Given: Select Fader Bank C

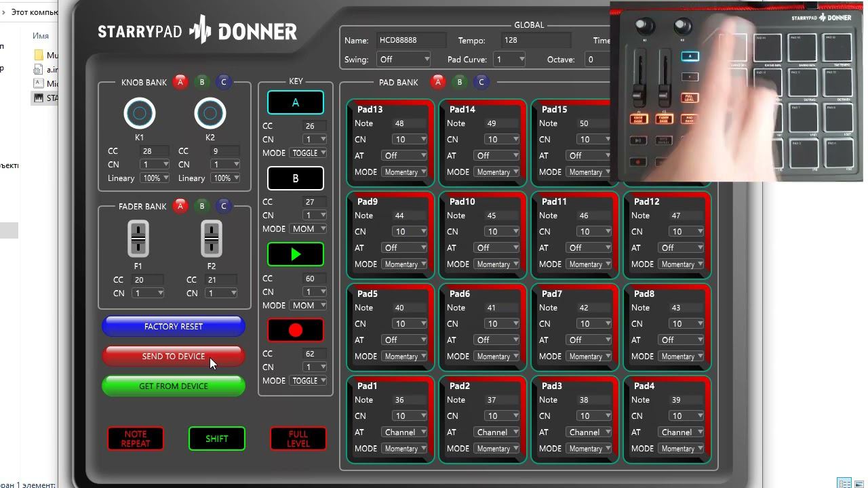Looking at the screenshot, I should [224, 206].
